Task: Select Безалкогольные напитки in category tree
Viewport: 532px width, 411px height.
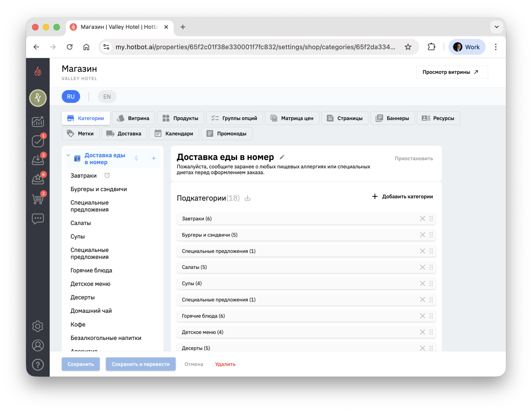Action: click(x=106, y=338)
